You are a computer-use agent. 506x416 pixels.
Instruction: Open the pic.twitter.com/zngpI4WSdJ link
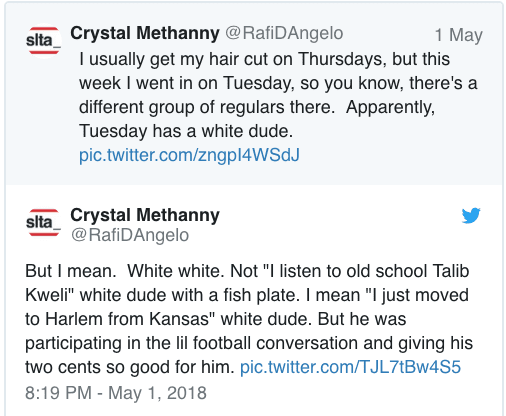coord(189,155)
